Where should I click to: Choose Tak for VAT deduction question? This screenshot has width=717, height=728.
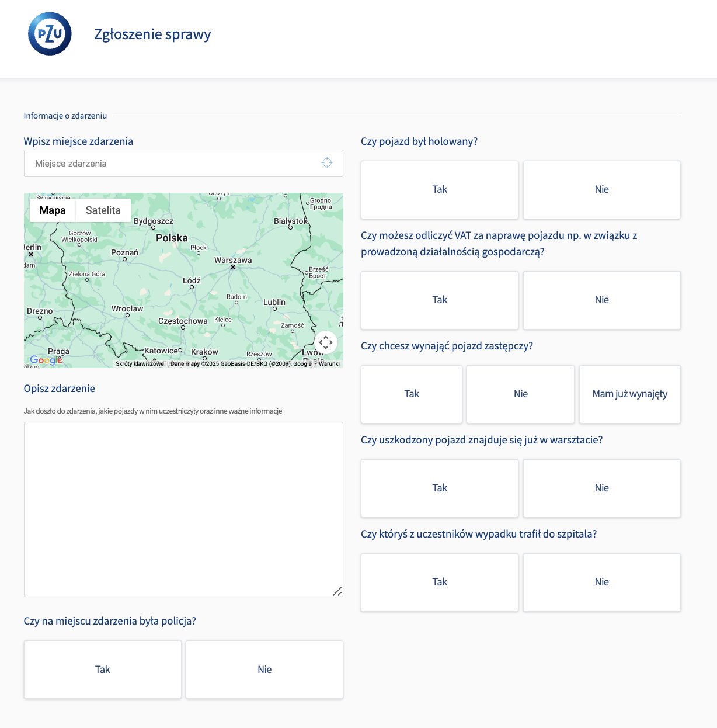coord(439,300)
